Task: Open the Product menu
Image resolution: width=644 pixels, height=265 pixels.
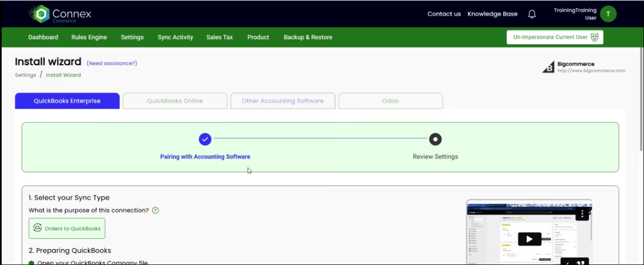Action: (x=258, y=37)
